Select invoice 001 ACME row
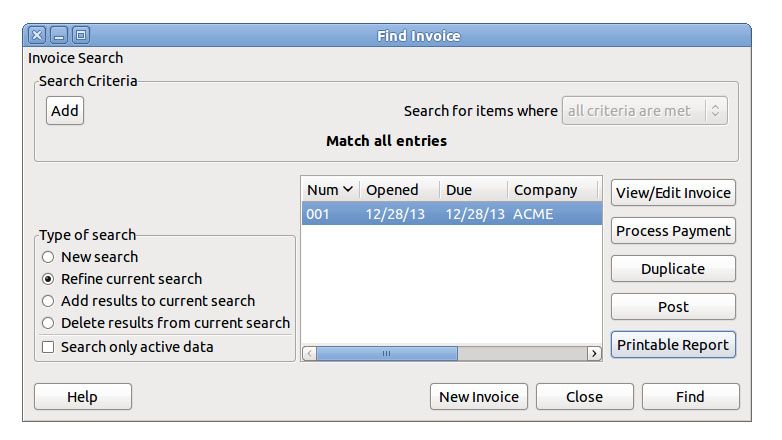This screenshot has height=440, width=782. point(450,214)
